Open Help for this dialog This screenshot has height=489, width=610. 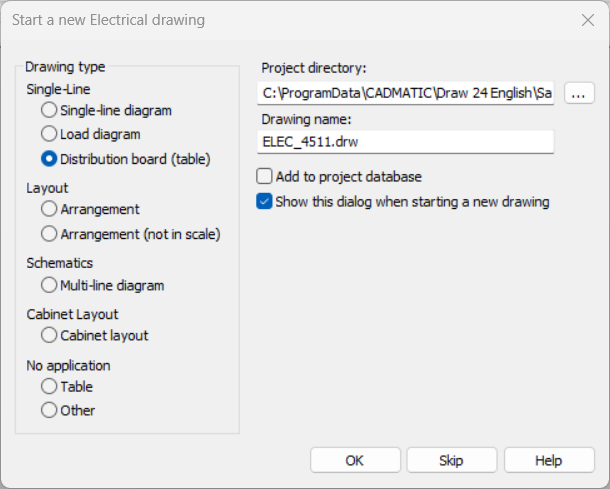549,460
